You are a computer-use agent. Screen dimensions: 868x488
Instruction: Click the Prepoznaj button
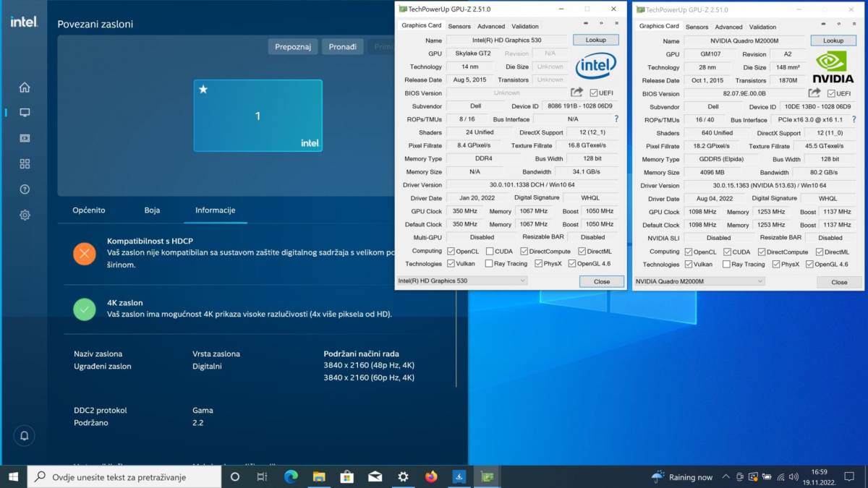coord(293,47)
